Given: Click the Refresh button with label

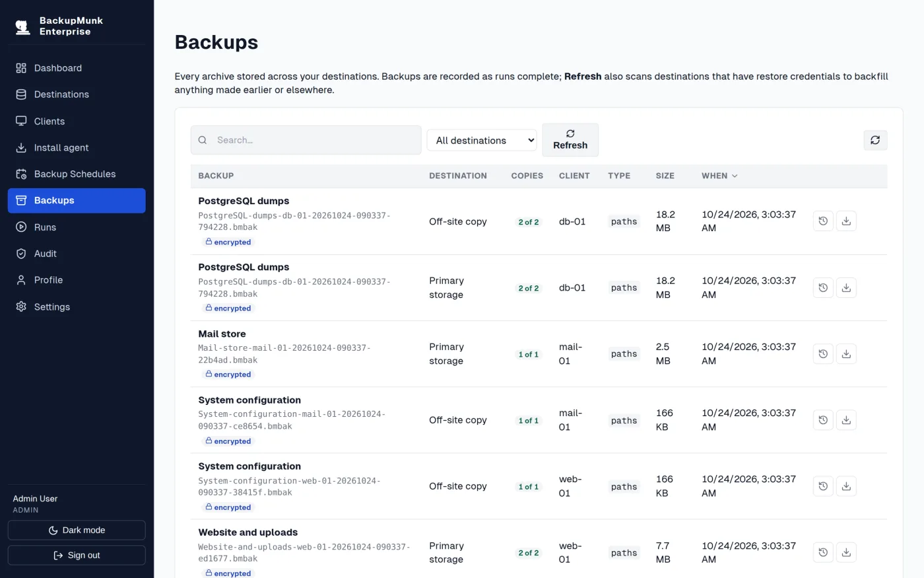Looking at the screenshot, I should pyautogui.click(x=570, y=140).
